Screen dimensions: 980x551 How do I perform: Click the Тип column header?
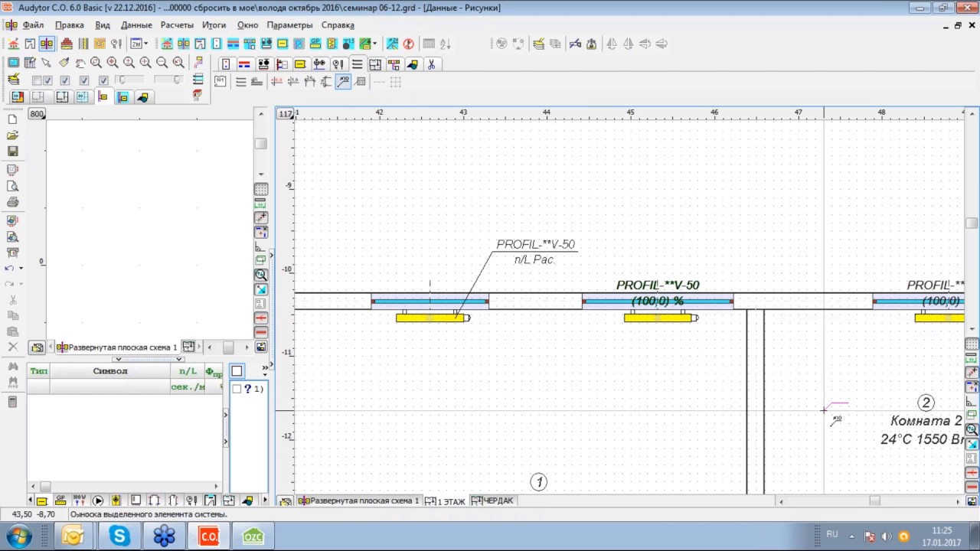pos(38,371)
